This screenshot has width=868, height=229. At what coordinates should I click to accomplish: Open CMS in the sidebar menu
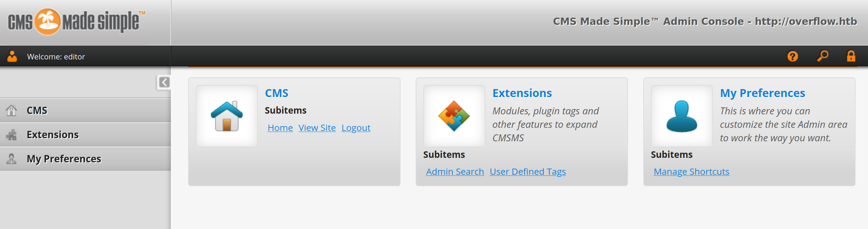point(37,111)
